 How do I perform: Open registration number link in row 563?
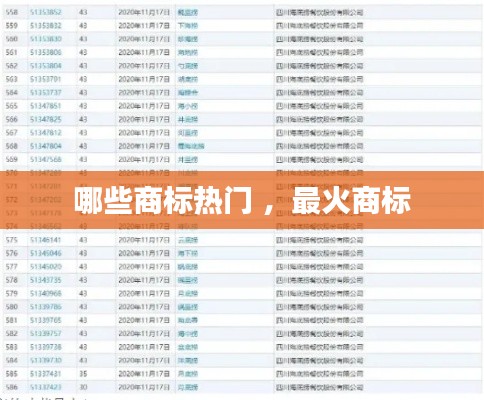point(46,79)
